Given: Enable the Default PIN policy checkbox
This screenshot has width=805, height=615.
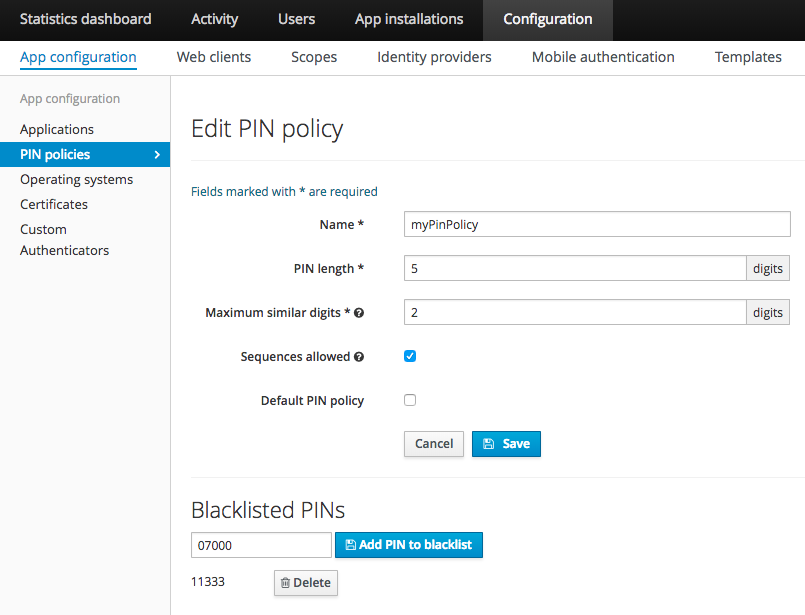Looking at the screenshot, I should point(410,399).
